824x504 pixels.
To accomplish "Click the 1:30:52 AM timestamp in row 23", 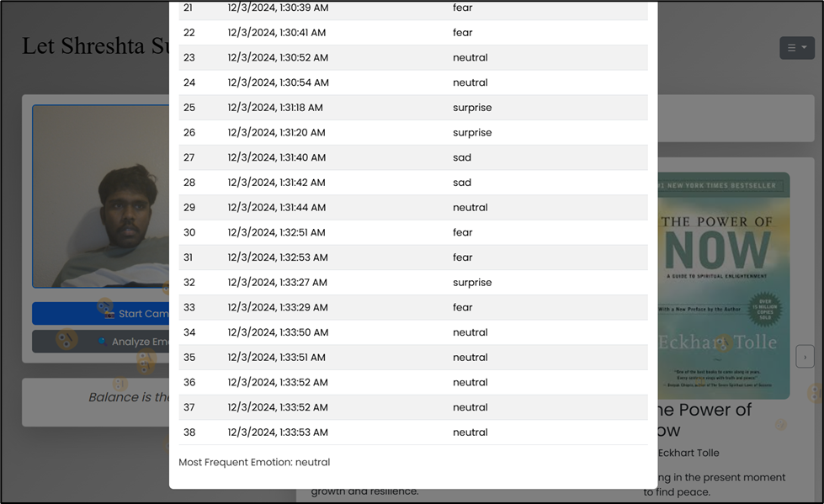I will click(278, 58).
